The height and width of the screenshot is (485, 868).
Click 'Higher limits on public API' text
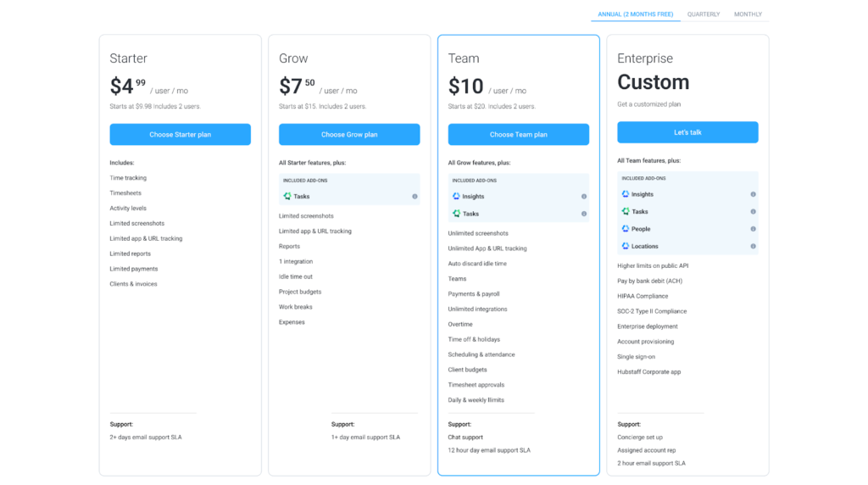[653, 266]
